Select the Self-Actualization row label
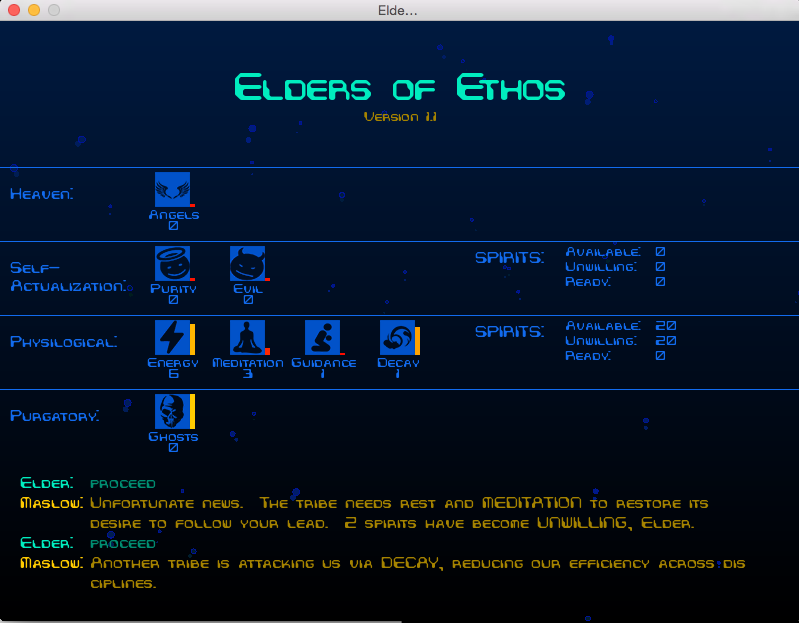 tap(68, 277)
